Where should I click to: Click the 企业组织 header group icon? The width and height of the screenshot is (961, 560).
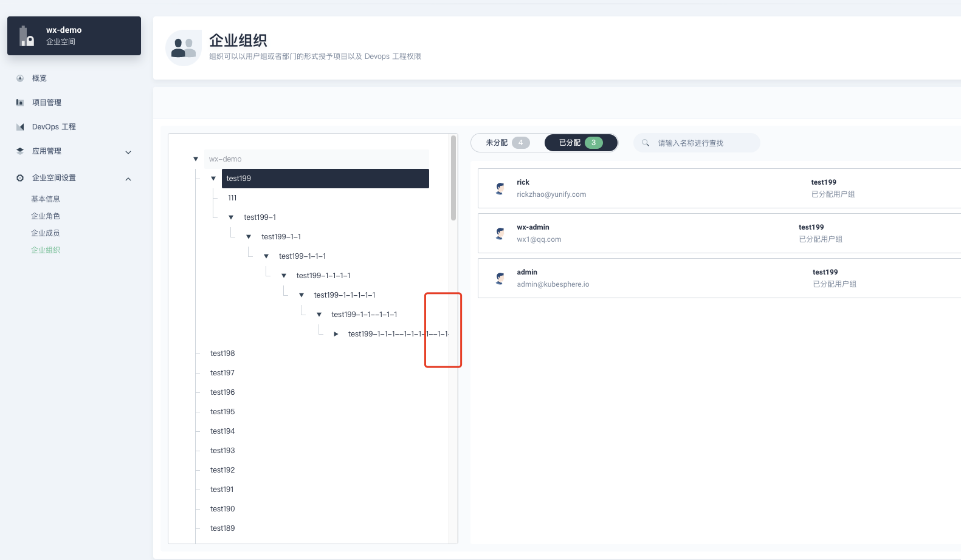184,48
